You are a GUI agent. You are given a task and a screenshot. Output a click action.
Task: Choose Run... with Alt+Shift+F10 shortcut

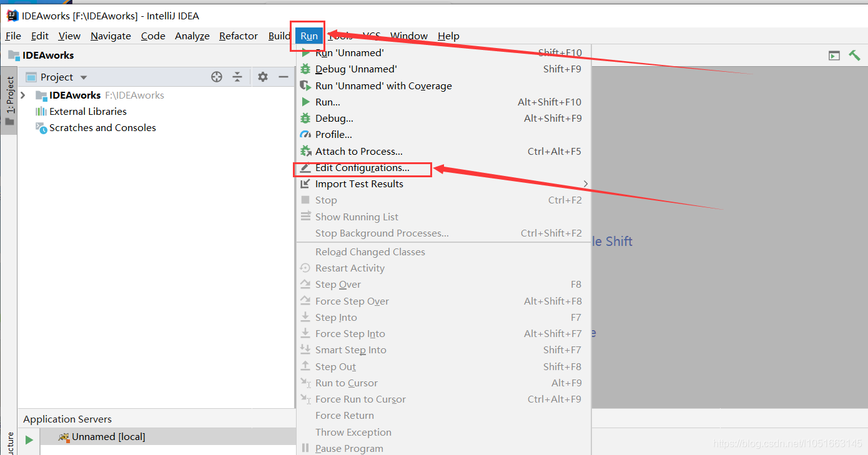(x=443, y=102)
